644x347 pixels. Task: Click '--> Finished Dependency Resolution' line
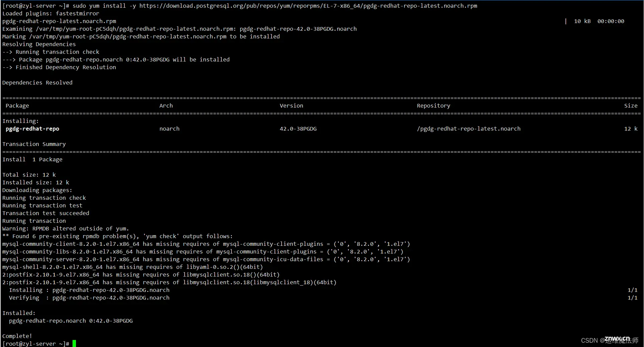pyautogui.click(x=59, y=67)
